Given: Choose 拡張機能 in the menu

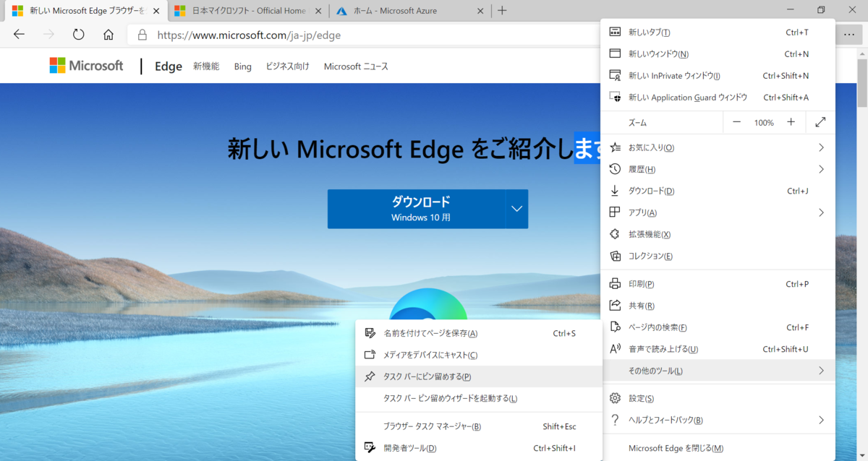Looking at the screenshot, I should coord(718,234).
